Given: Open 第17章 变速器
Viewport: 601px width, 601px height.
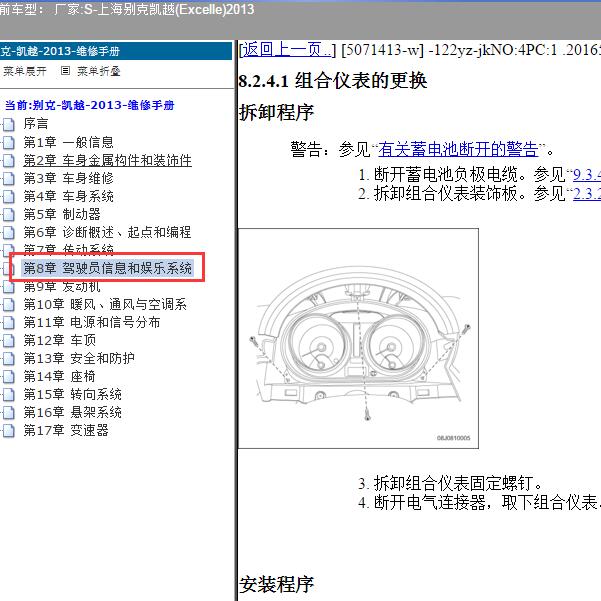Looking at the screenshot, I should (x=66, y=430).
